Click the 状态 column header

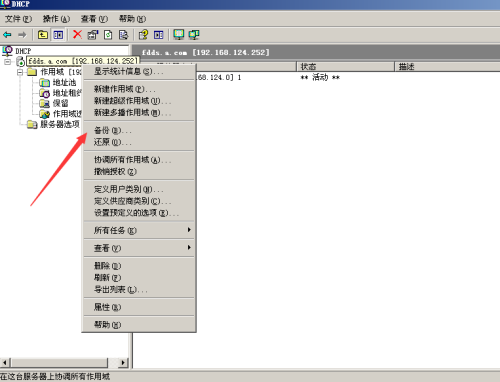[345, 66]
